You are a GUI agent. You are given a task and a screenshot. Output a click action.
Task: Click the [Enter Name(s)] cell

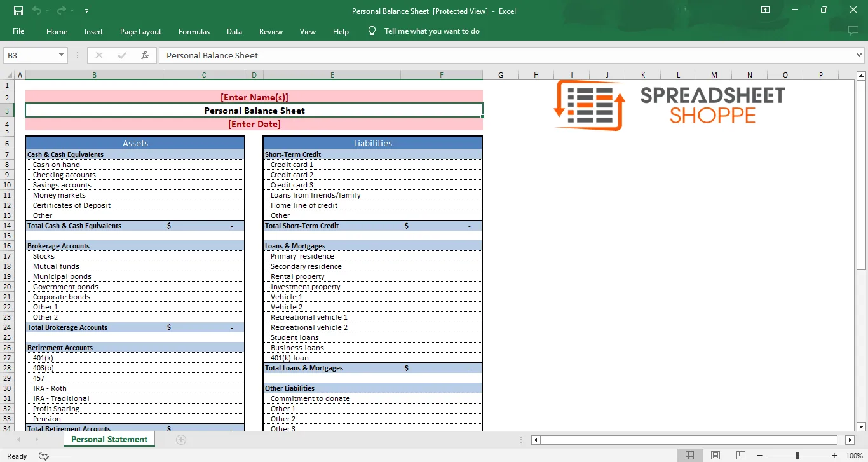(x=254, y=97)
